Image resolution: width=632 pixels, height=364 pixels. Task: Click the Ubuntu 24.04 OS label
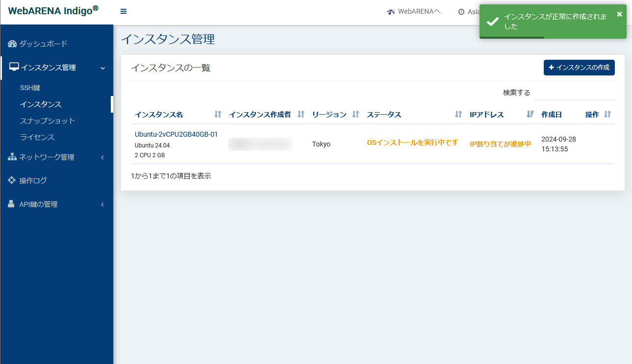click(152, 146)
